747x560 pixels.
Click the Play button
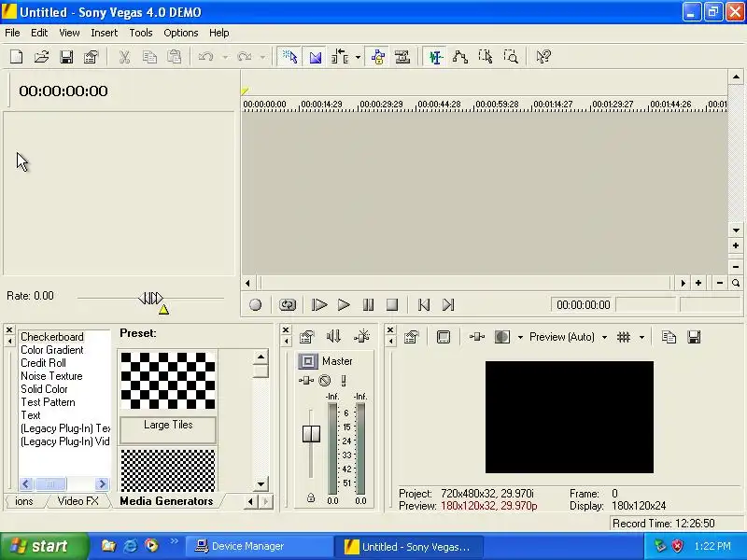(344, 305)
